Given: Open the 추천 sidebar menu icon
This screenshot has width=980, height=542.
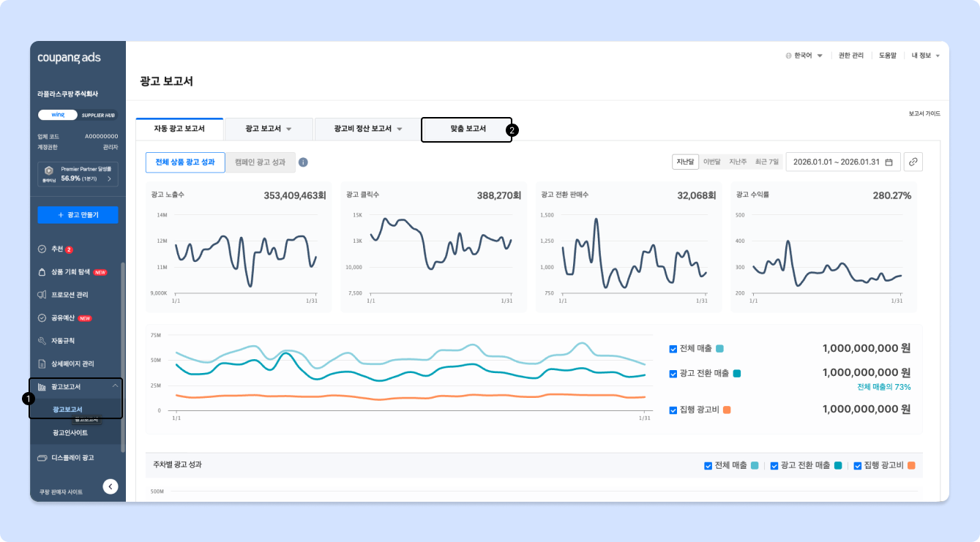Looking at the screenshot, I should (x=42, y=249).
